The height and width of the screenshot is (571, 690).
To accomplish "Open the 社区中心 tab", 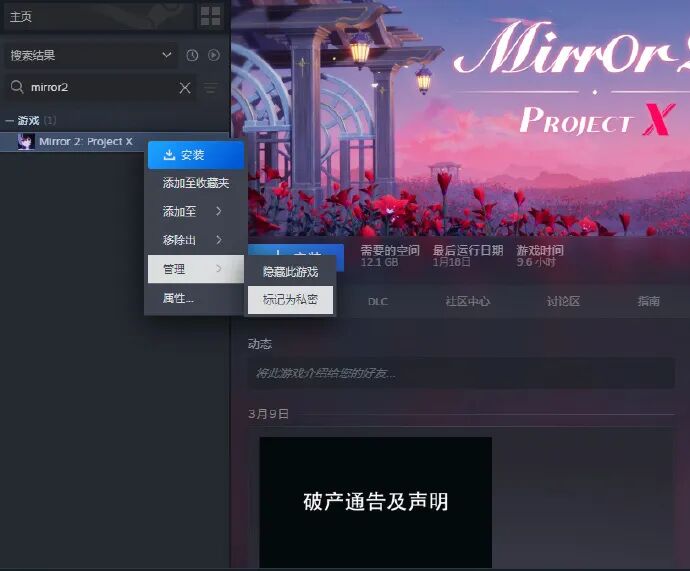I will (467, 301).
